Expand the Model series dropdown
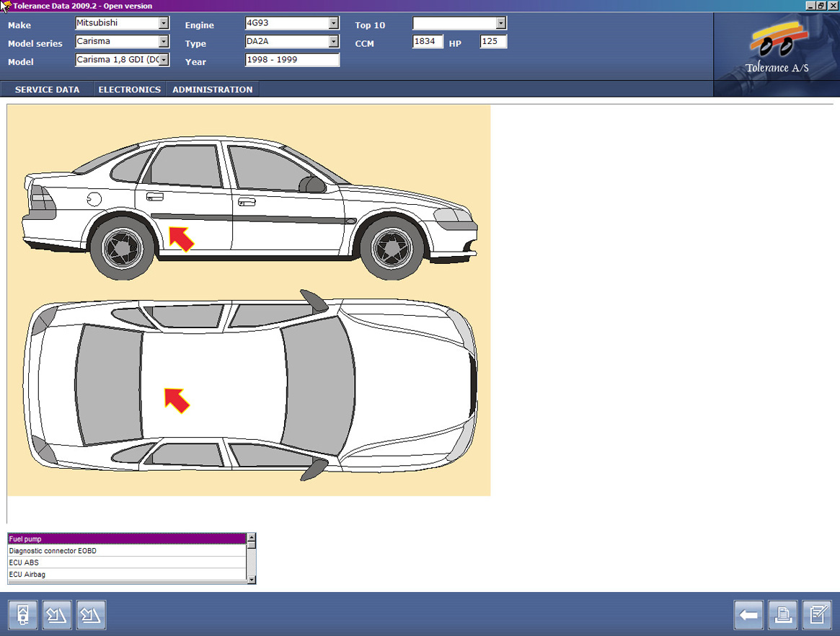This screenshot has width=840, height=636. (x=164, y=42)
